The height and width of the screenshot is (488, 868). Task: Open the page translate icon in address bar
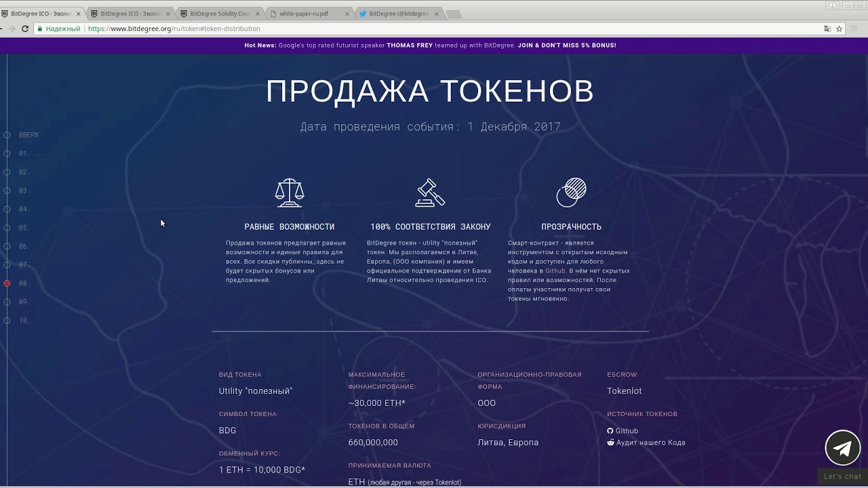(x=827, y=28)
